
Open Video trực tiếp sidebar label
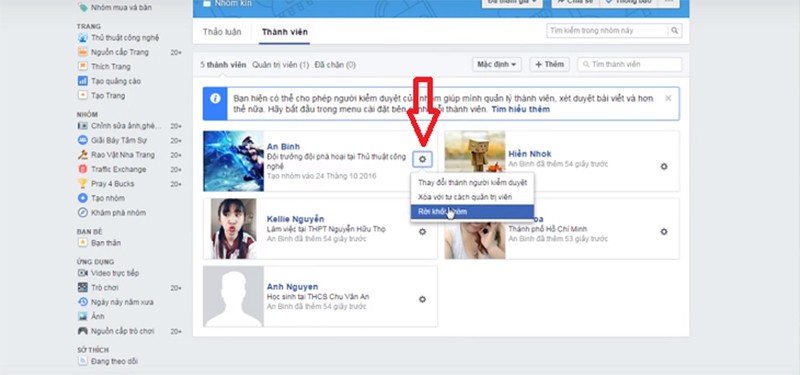click(x=115, y=273)
